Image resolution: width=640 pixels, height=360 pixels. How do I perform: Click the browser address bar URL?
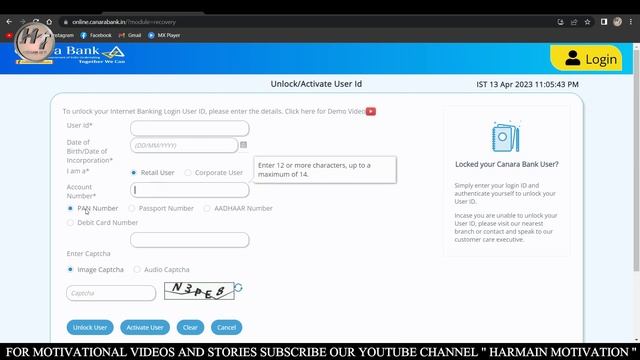click(124, 22)
